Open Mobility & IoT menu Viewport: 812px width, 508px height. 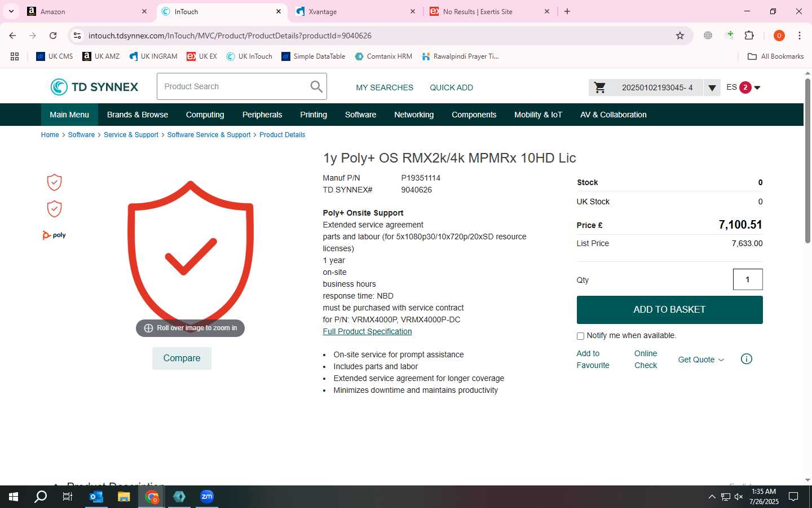point(538,115)
